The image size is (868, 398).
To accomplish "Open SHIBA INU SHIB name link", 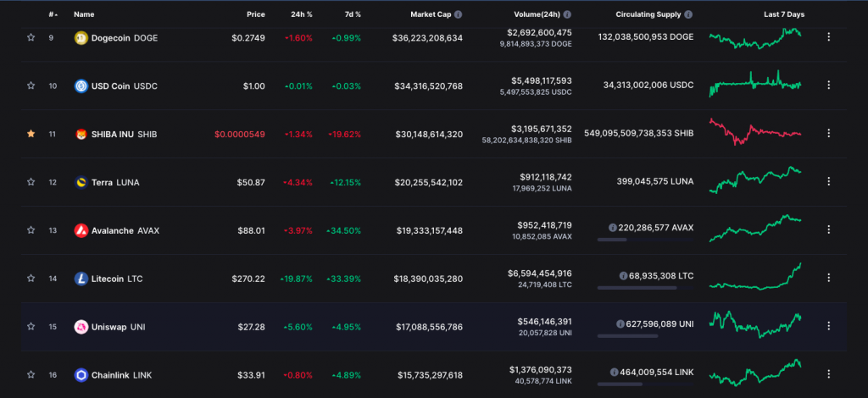I will 124,135.
